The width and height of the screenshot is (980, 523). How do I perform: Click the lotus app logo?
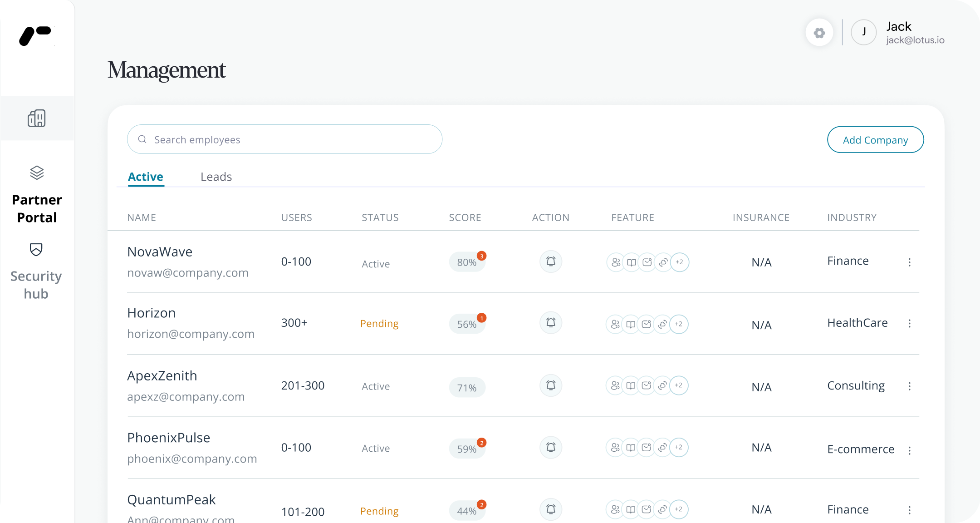[x=35, y=35]
